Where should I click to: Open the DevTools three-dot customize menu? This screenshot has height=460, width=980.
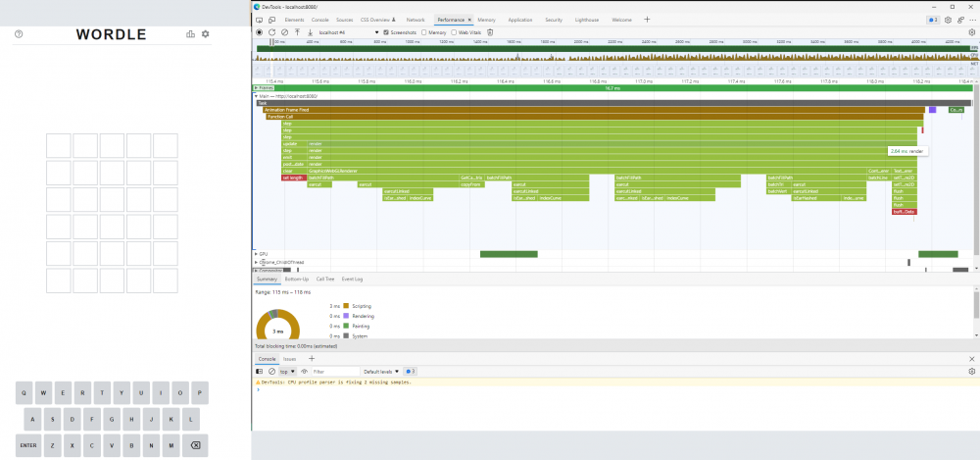[x=972, y=20]
